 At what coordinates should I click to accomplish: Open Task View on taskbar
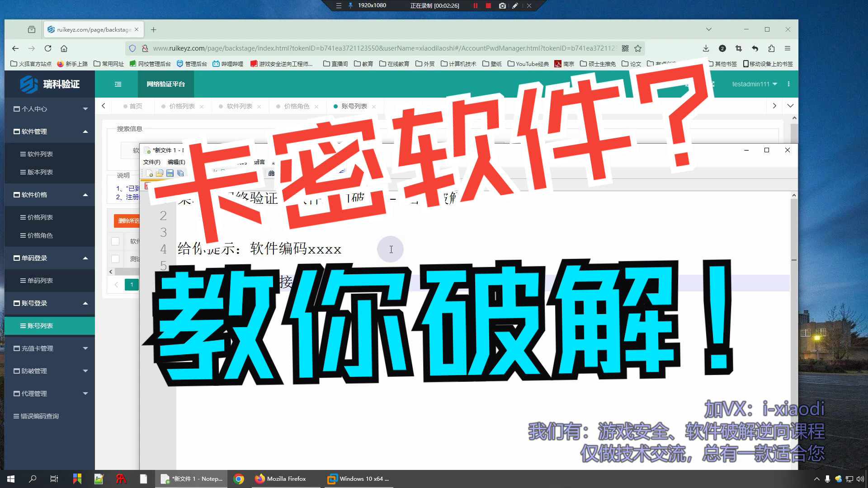pos(54,479)
